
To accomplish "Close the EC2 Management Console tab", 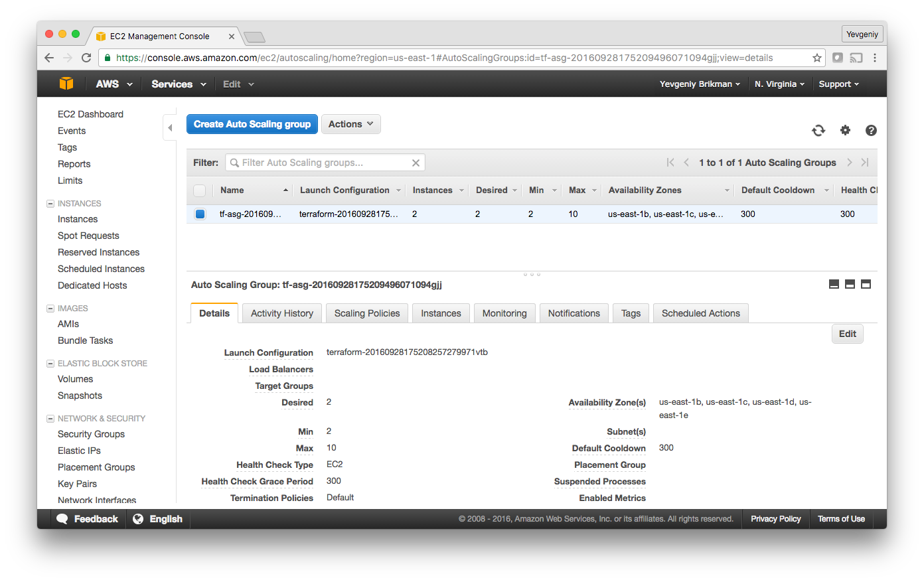I will point(232,36).
